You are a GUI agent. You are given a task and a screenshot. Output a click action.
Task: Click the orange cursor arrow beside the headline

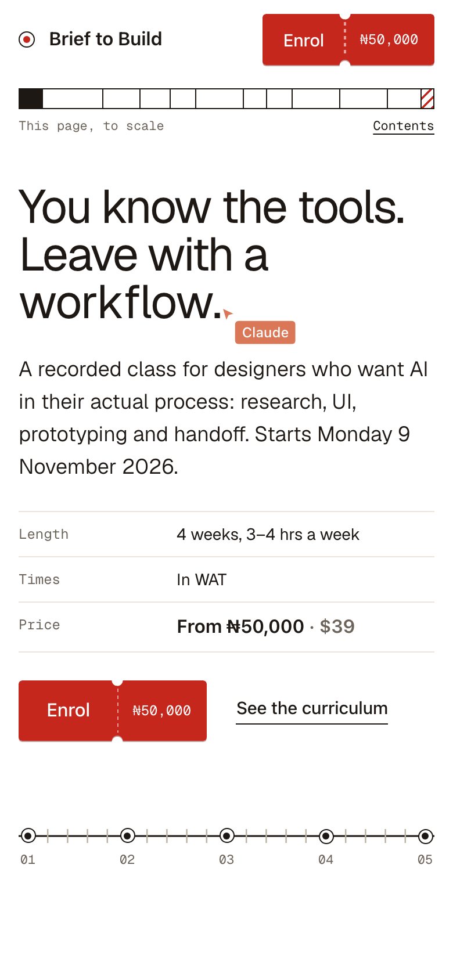click(227, 314)
